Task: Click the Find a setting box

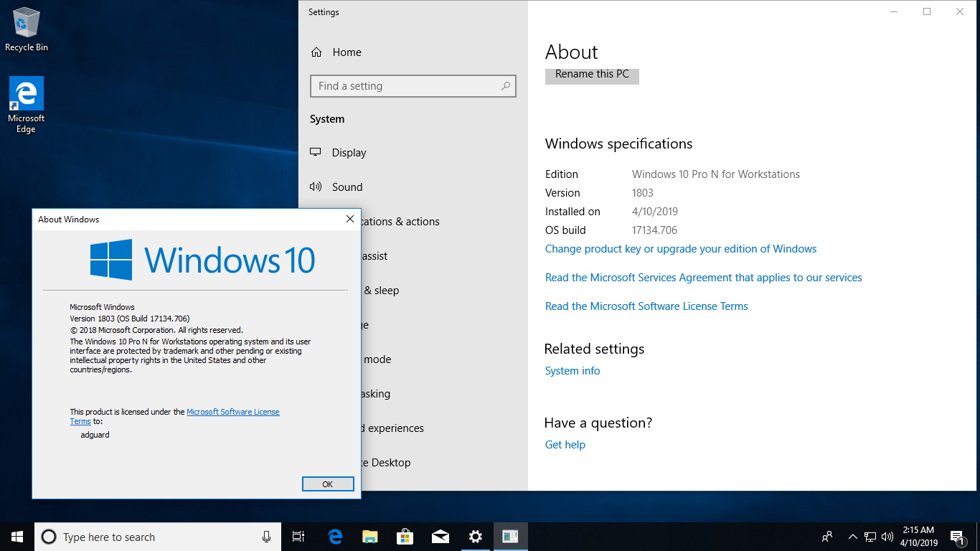Action: 413,86
